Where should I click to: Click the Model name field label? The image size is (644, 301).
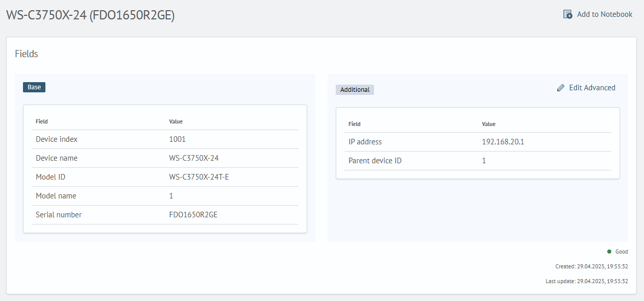pos(56,196)
